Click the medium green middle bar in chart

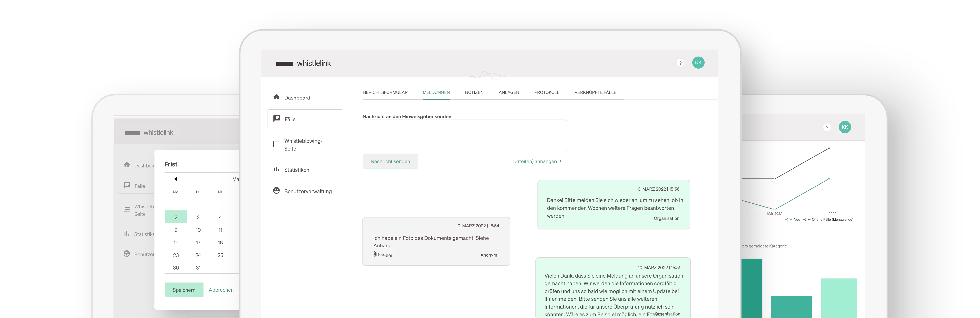[791, 307]
